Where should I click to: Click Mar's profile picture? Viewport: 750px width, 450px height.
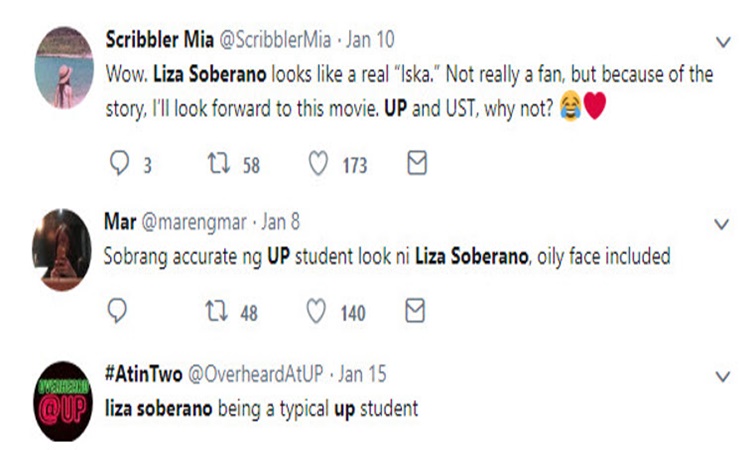62,251
